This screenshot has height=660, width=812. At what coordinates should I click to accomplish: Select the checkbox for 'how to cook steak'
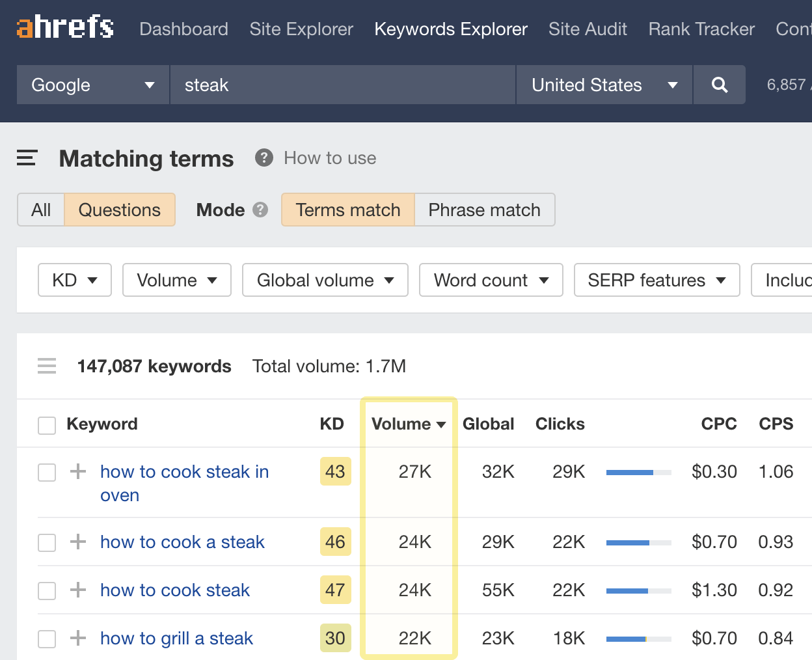tap(47, 590)
